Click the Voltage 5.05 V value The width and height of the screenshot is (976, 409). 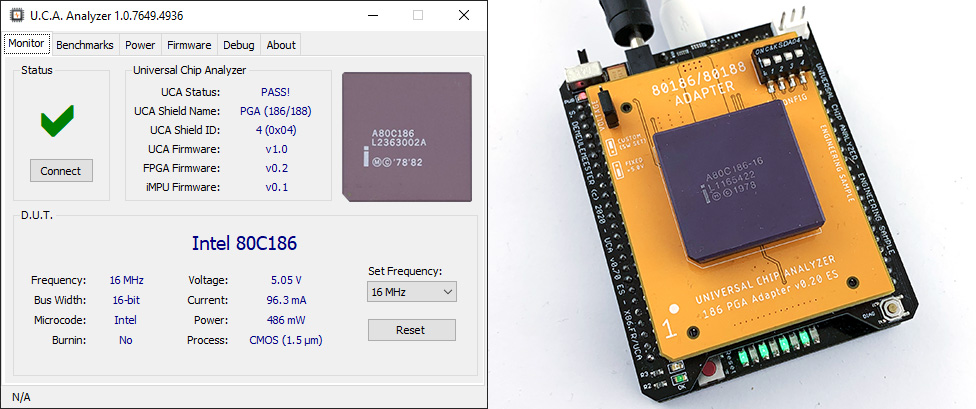[286, 280]
